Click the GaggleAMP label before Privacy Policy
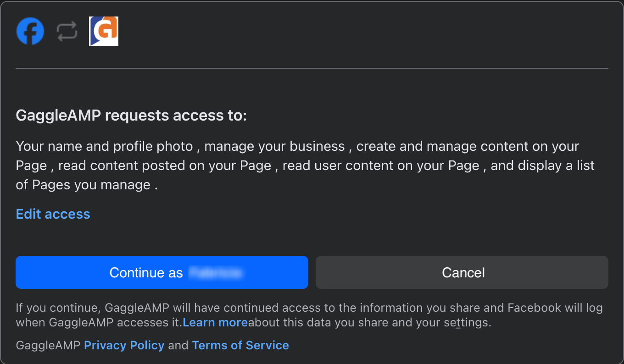Viewport: 624px width, 364px height. pos(48,345)
